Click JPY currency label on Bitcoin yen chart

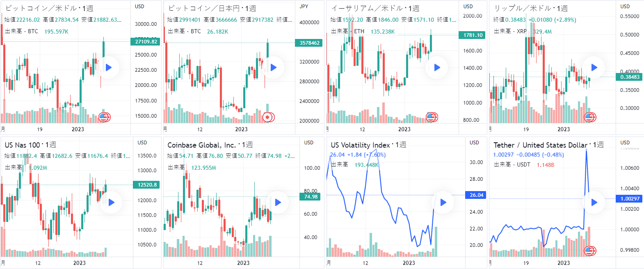tap(304, 7)
